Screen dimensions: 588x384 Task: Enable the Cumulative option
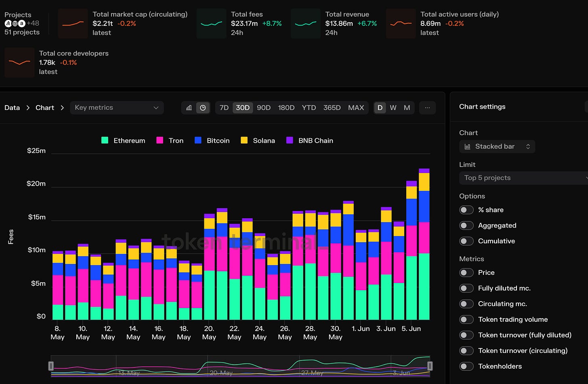(466, 241)
